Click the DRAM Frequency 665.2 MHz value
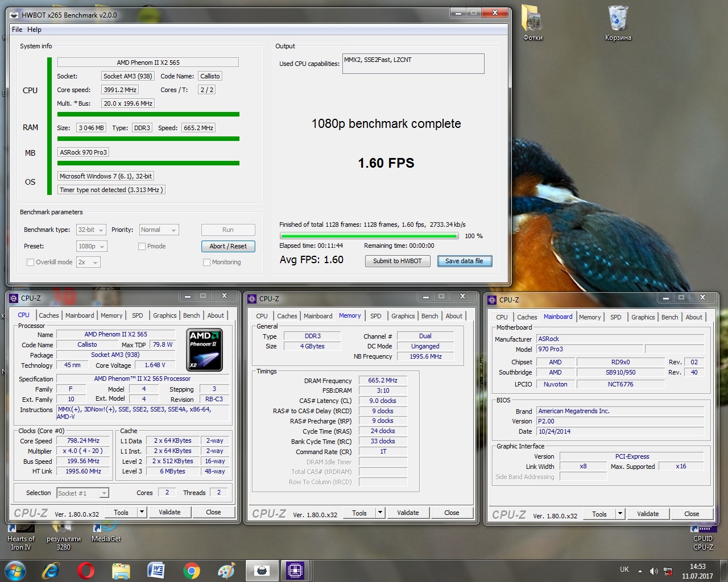Screen dimensions: 728x582 pyautogui.click(x=383, y=381)
